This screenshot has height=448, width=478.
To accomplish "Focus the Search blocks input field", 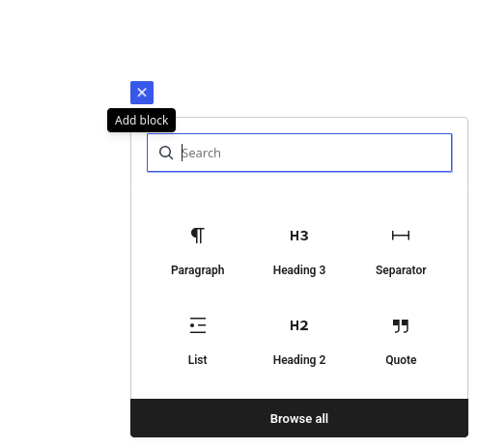I will (299, 153).
